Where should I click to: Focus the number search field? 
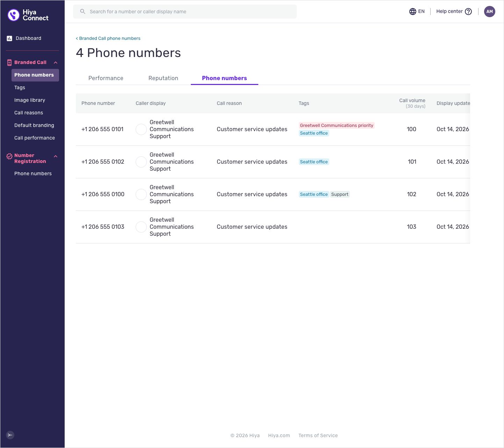coord(185,12)
